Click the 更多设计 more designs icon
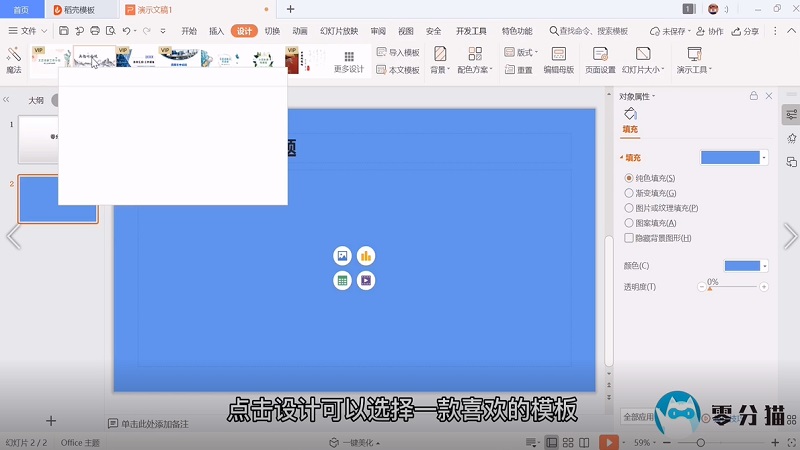Viewport: 800px width, 450px height. pos(348,62)
